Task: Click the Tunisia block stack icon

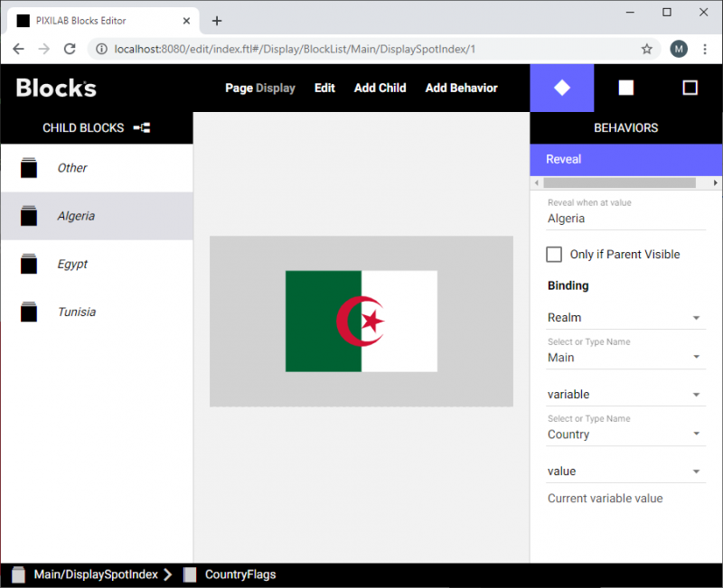Action: point(29,312)
